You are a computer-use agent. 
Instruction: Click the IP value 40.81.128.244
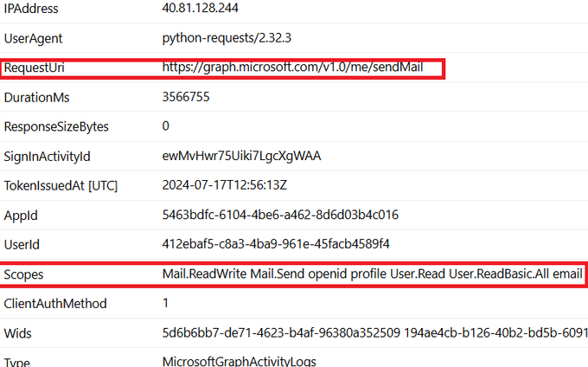[x=200, y=8]
